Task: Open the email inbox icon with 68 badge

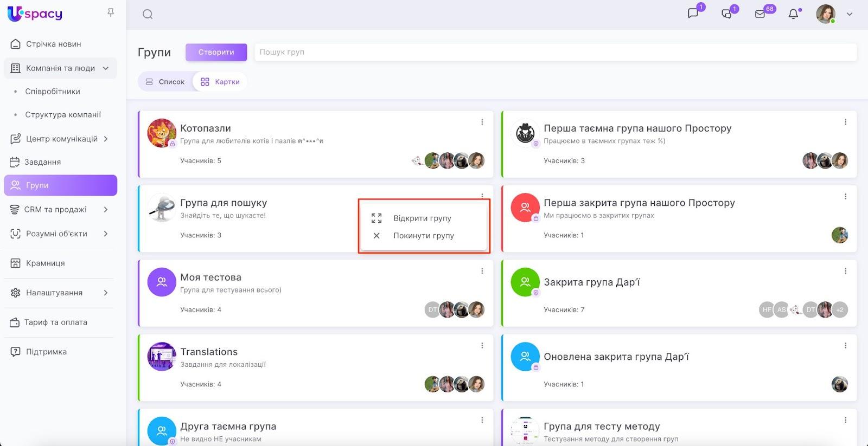Action: click(x=760, y=14)
